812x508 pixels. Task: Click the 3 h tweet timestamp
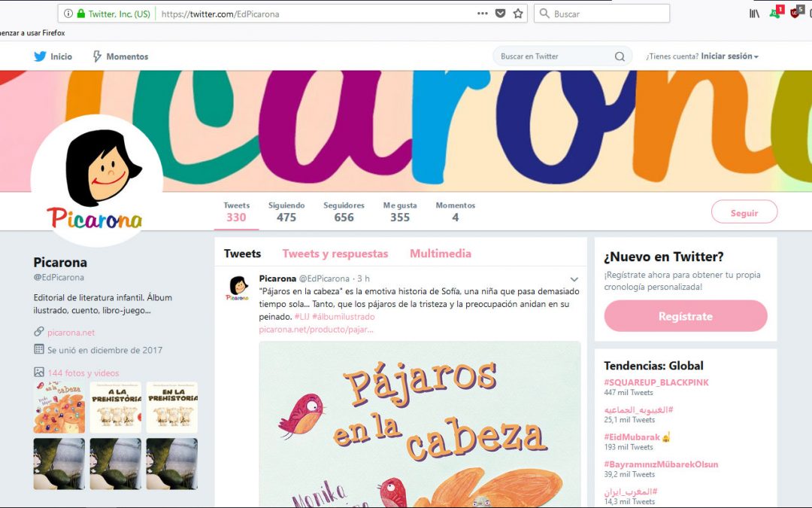pyautogui.click(x=364, y=279)
